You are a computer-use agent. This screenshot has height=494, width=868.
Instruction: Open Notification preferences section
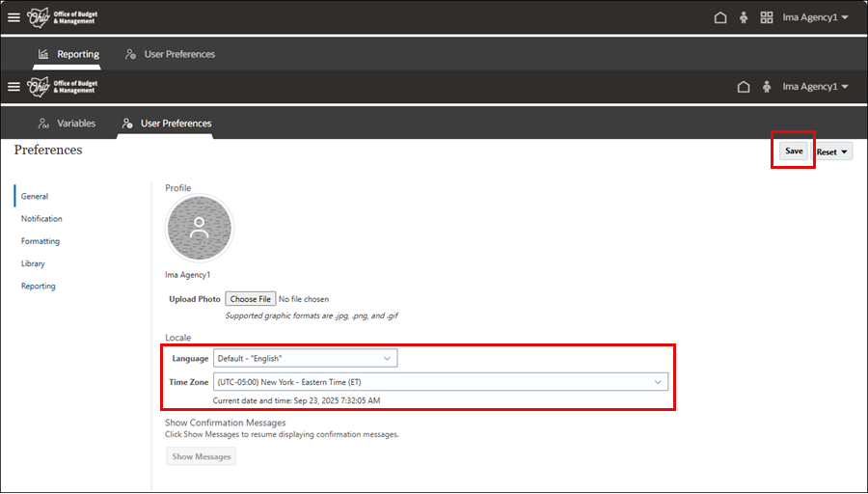(41, 219)
